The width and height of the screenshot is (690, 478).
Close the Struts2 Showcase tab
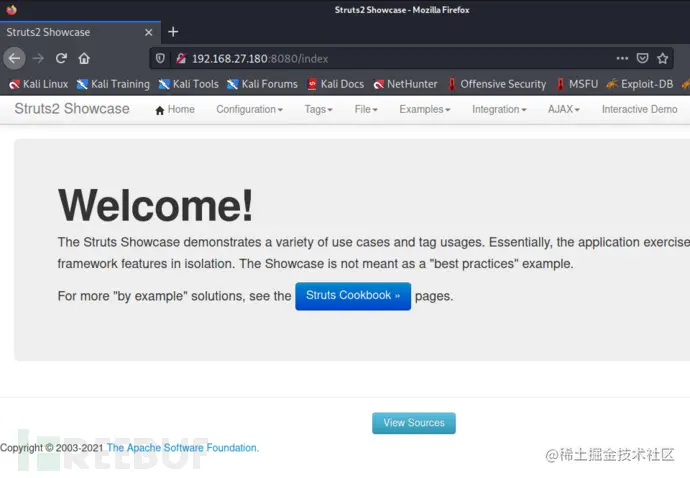(x=149, y=32)
